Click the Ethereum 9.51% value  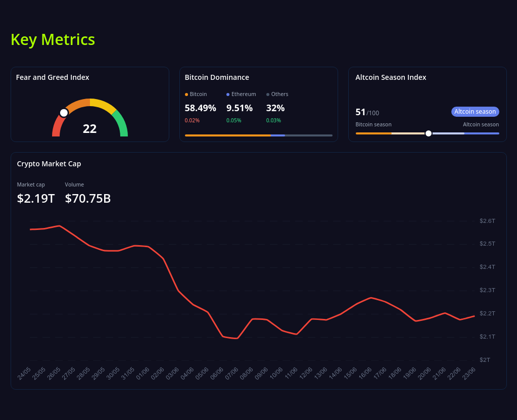coord(240,108)
